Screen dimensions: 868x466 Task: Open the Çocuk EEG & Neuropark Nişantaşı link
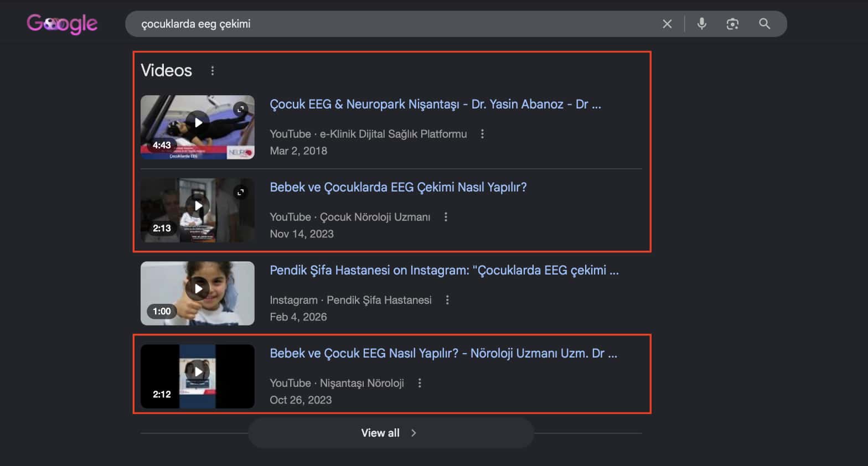tap(435, 104)
